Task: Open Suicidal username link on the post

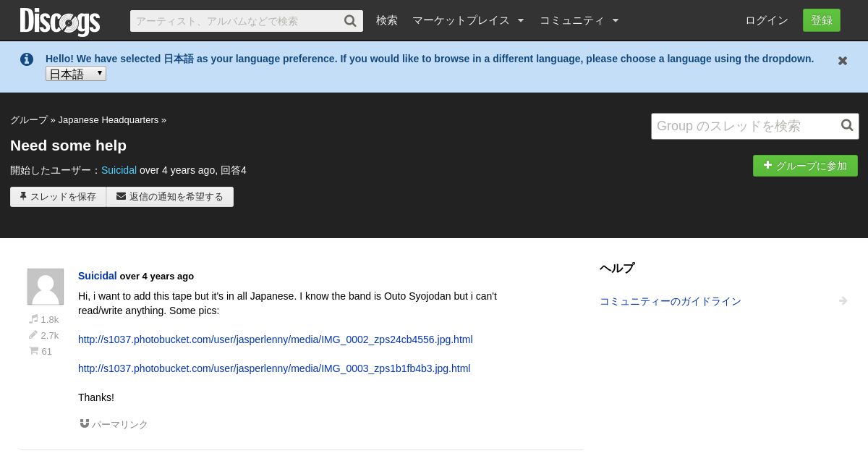Action: [98, 276]
